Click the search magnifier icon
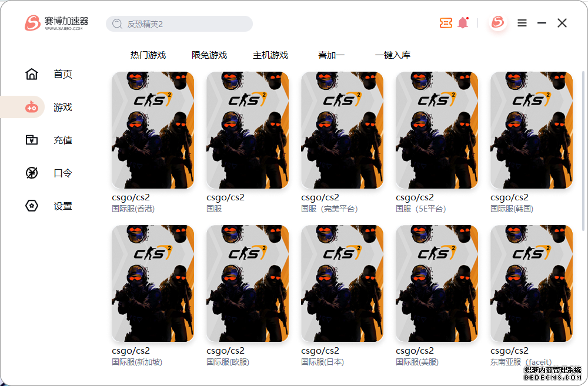The height and width of the screenshot is (386, 588). coord(117,24)
